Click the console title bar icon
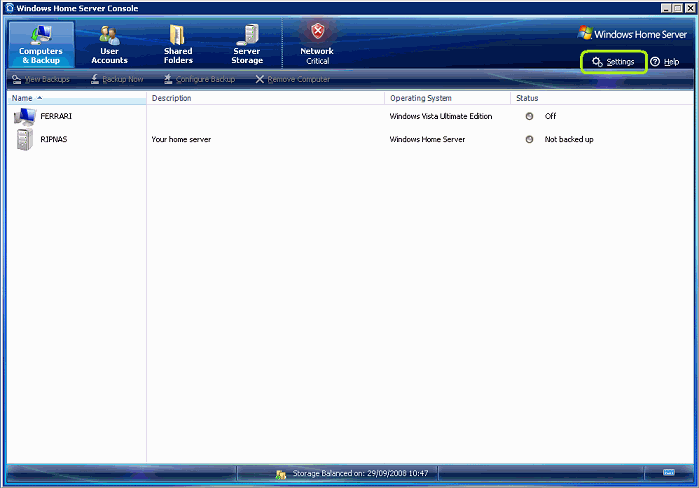The image size is (699, 488). coord(9,8)
